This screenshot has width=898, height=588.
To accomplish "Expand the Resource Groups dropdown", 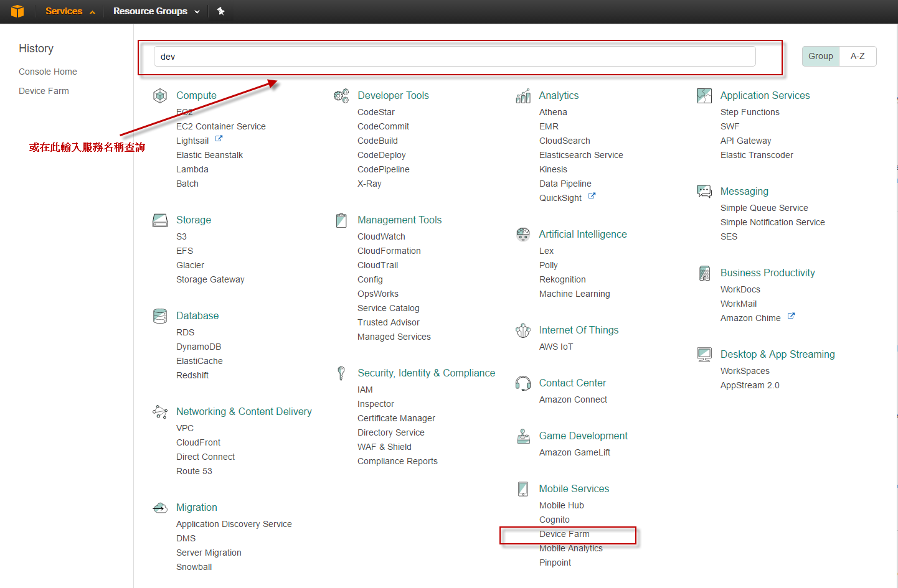I will pos(156,11).
